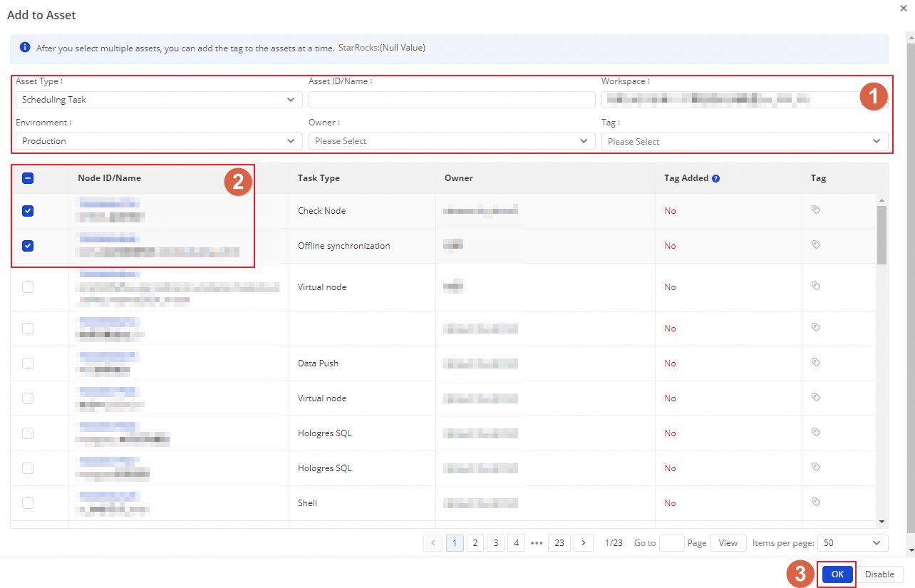Click the help icon next to Tag Added
Image resolution: width=915 pixels, height=588 pixels.
tap(716, 178)
